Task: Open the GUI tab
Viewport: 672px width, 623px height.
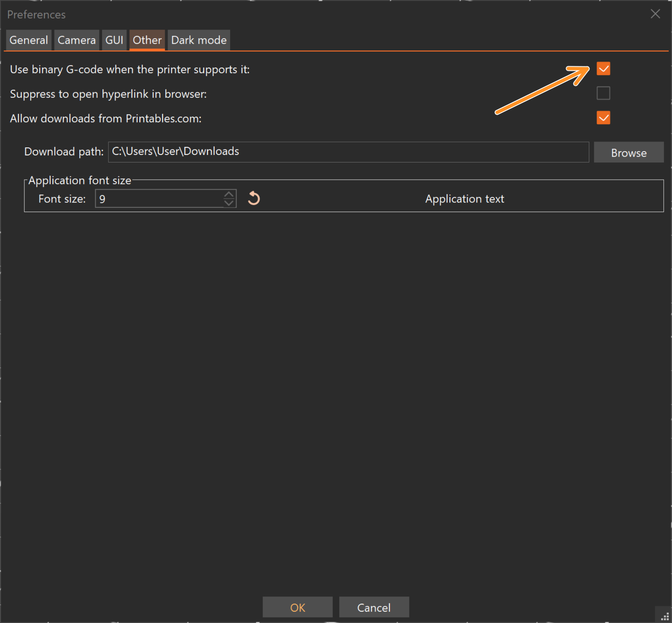Action: pos(114,40)
